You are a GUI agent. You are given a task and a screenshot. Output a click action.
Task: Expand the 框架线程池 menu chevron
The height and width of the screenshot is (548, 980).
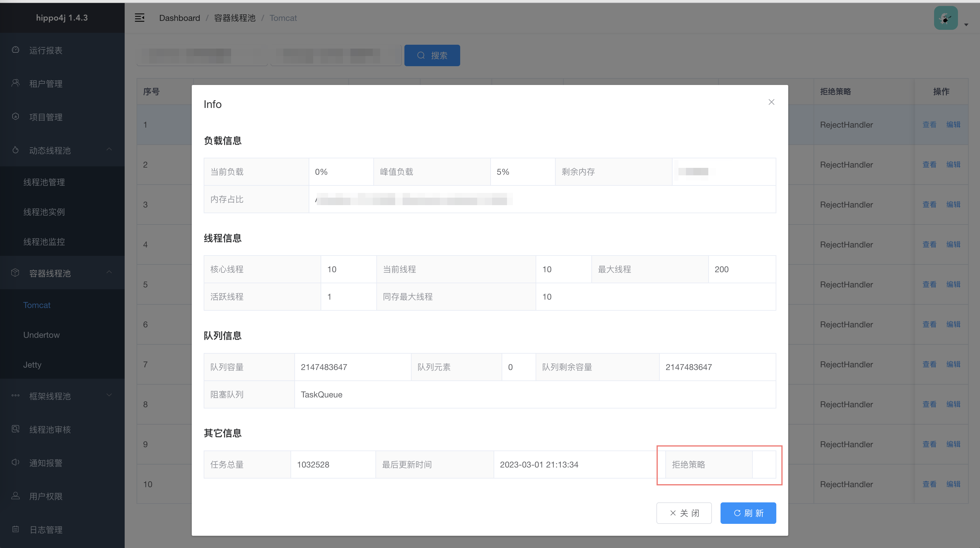(x=109, y=395)
